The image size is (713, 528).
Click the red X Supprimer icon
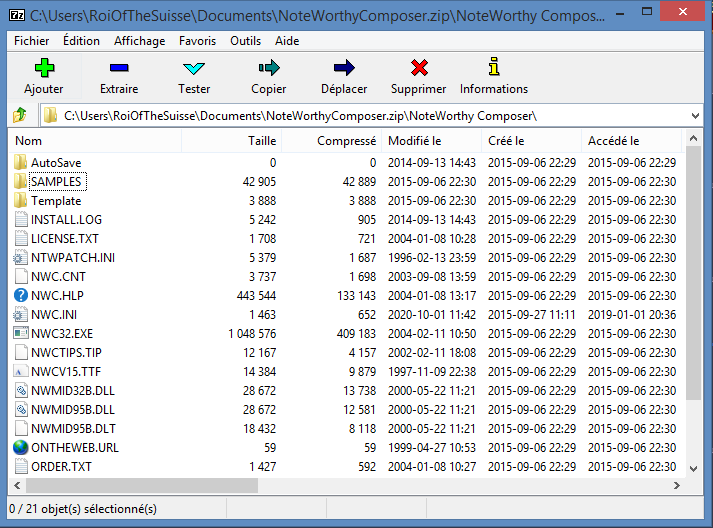(x=419, y=68)
